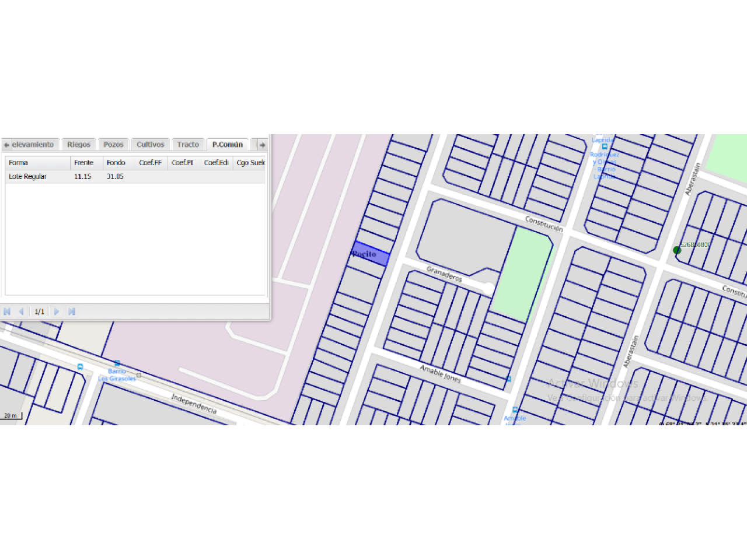Open the Pozos tab
The width and height of the screenshot is (747, 560).
point(113,145)
